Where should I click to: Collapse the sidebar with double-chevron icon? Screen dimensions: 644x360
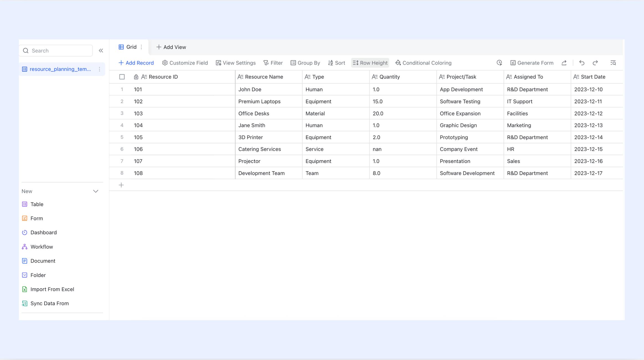coord(101,51)
